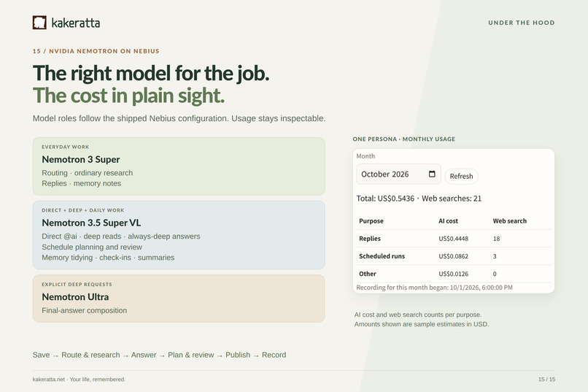The height and width of the screenshot is (392, 588).
Task: Click the ONE PERSONA · MONTHLY USAGE heading
Action: tap(404, 139)
